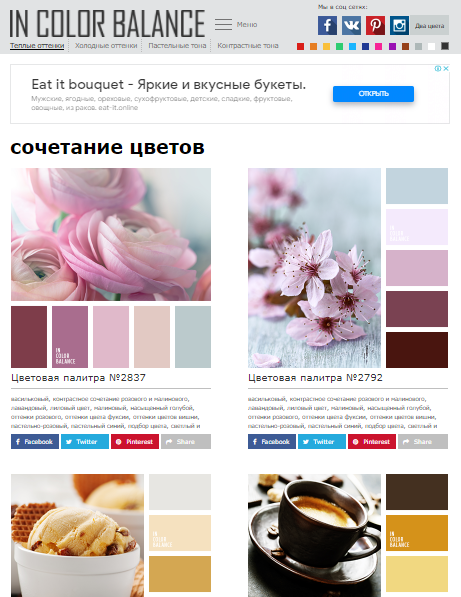Open the Facebook social page icon in header

327,26
